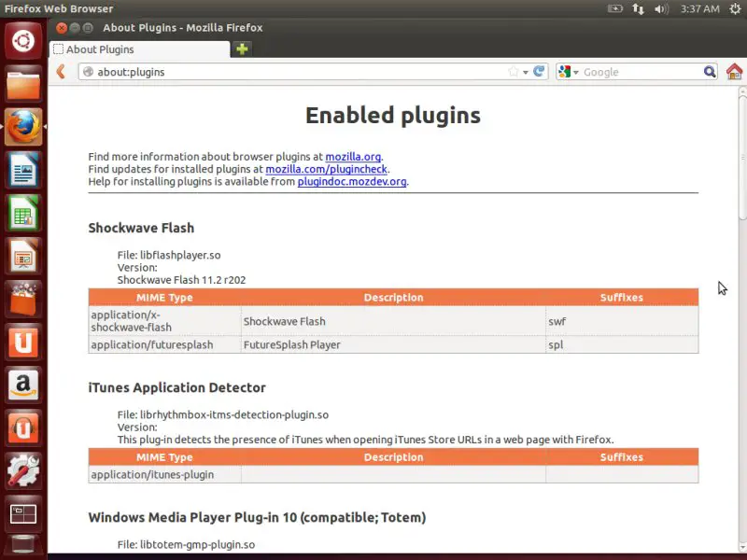The width and height of the screenshot is (747, 560).
Task: Click the browser Back arrow button
Action: click(61, 72)
